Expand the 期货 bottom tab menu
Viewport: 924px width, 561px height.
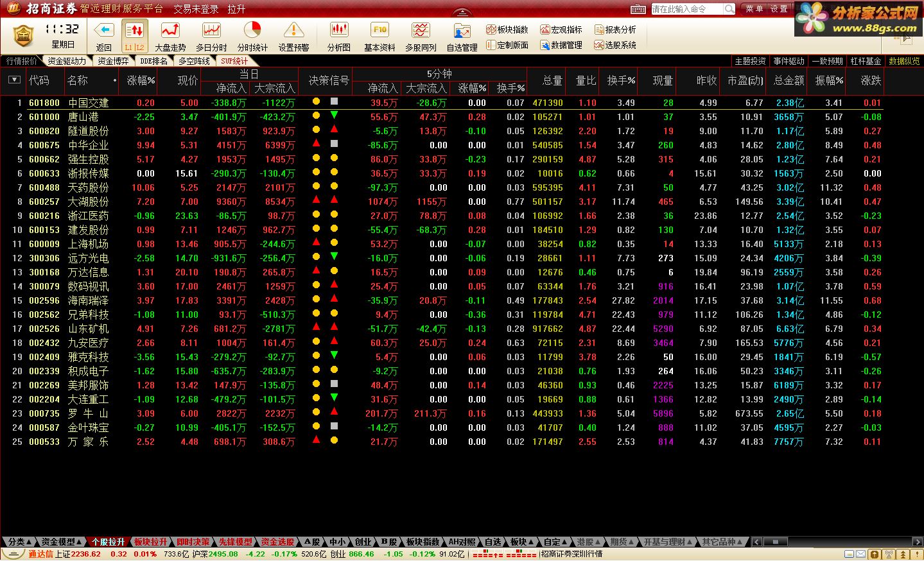[622, 542]
